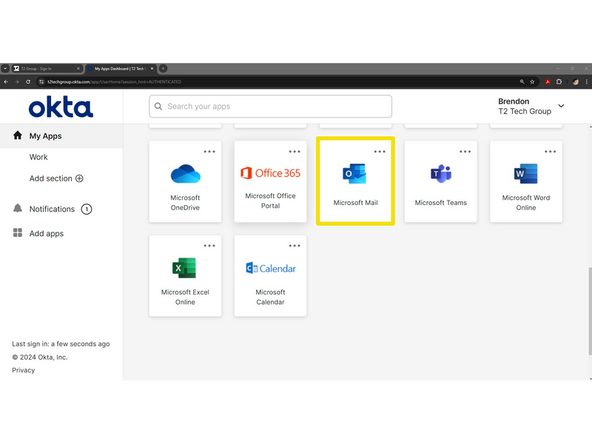
Task: Click the Last sign in a few seconds ago text
Action: pyautogui.click(x=61, y=344)
